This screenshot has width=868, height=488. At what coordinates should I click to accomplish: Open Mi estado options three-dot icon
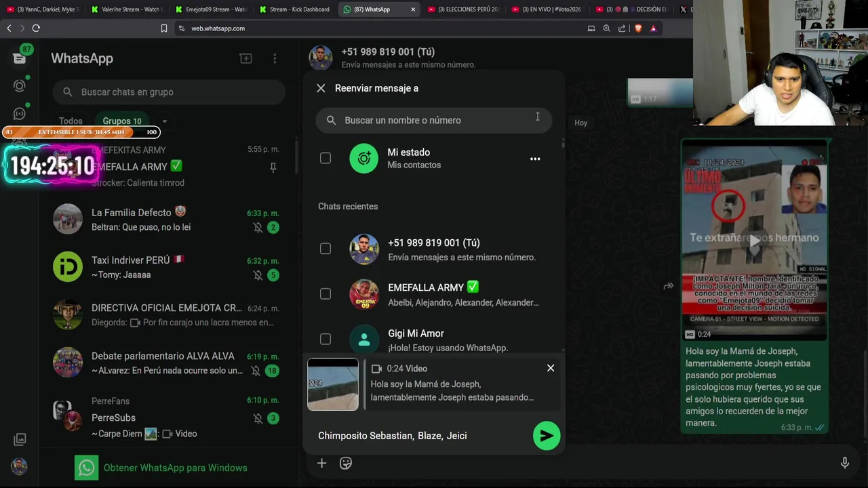click(535, 159)
